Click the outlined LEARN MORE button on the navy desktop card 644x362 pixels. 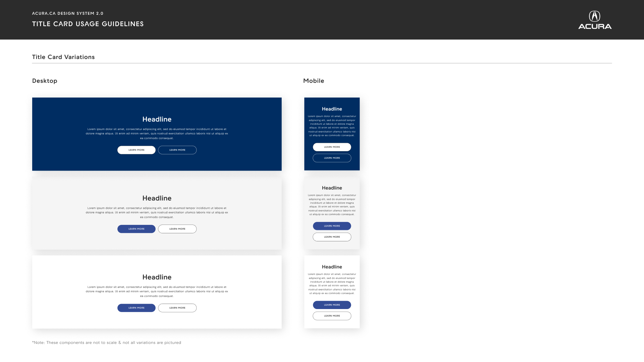(x=177, y=150)
